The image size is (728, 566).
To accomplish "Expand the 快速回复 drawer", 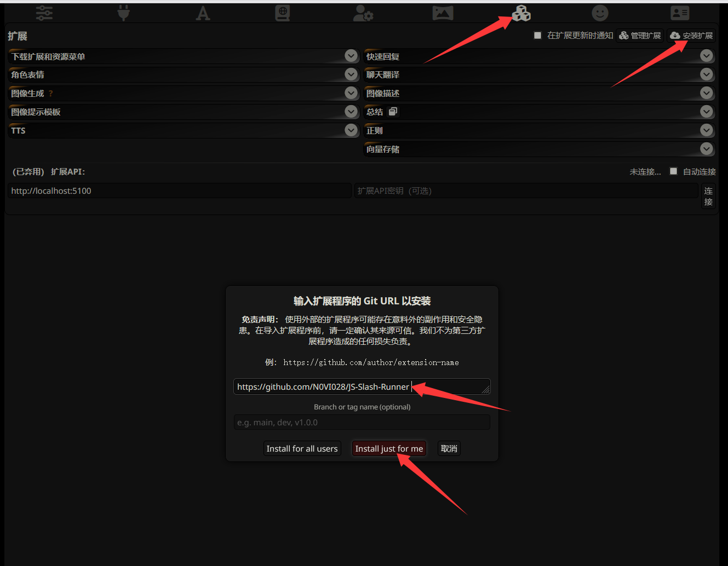I will pos(707,56).
